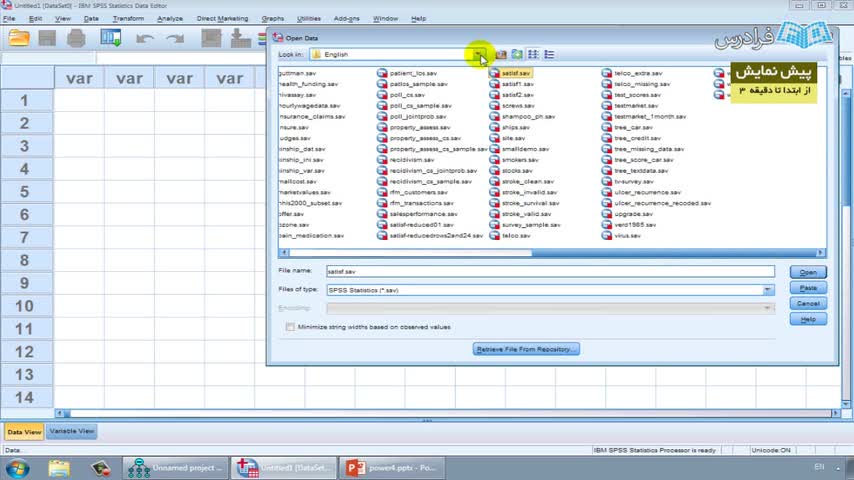Open the Utilities menu
The image size is (854, 480).
(309, 19)
